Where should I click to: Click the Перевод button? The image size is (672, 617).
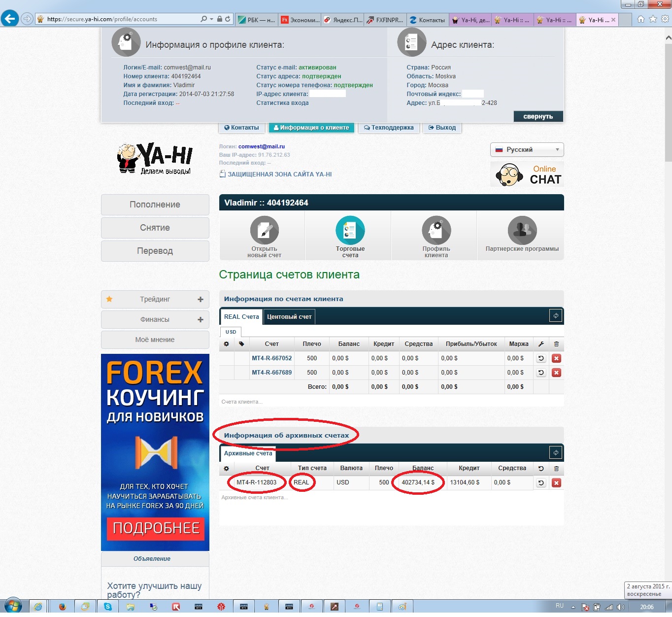click(x=155, y=251)
